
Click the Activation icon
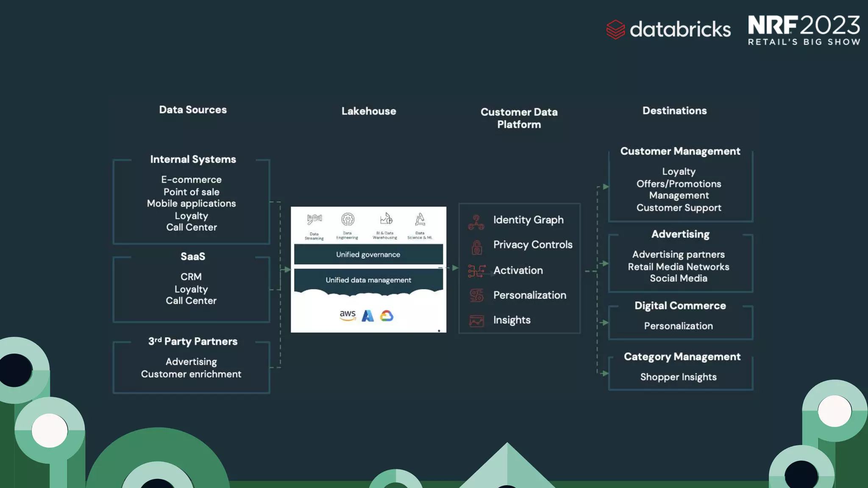tap(476, 271)
